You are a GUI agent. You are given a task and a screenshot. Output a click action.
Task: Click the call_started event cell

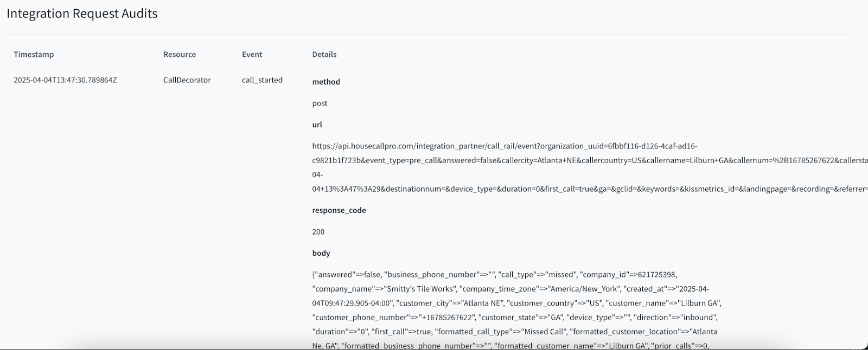click(262, 80)
